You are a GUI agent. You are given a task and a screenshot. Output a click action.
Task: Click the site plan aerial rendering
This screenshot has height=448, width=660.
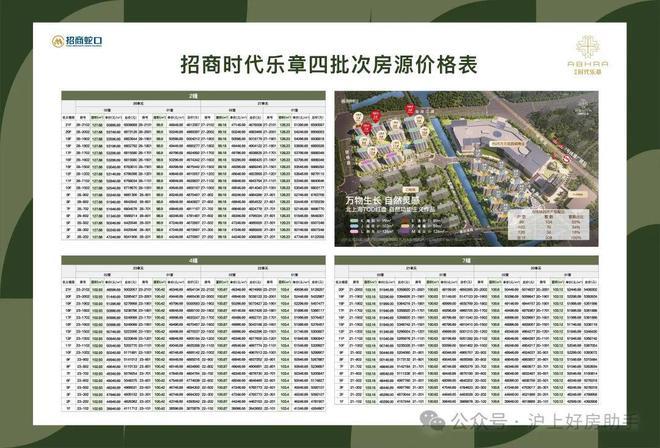click(x=466, y=169)
